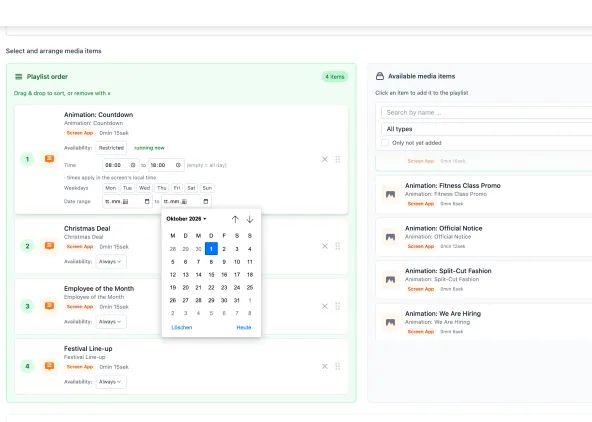Click the Festival Line-up screen app icon
The image size is (592, 422).
pos(49,366)
